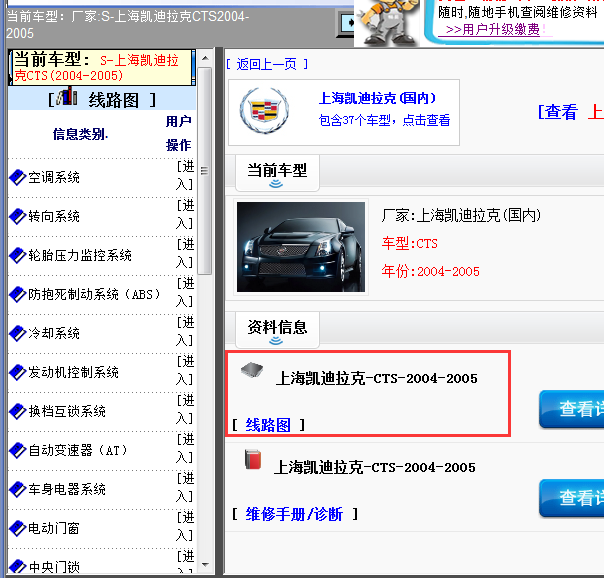Screen dimensions: 604x578
Task: Click the 用户操作 column header
Action: click(x=178, y=133)
